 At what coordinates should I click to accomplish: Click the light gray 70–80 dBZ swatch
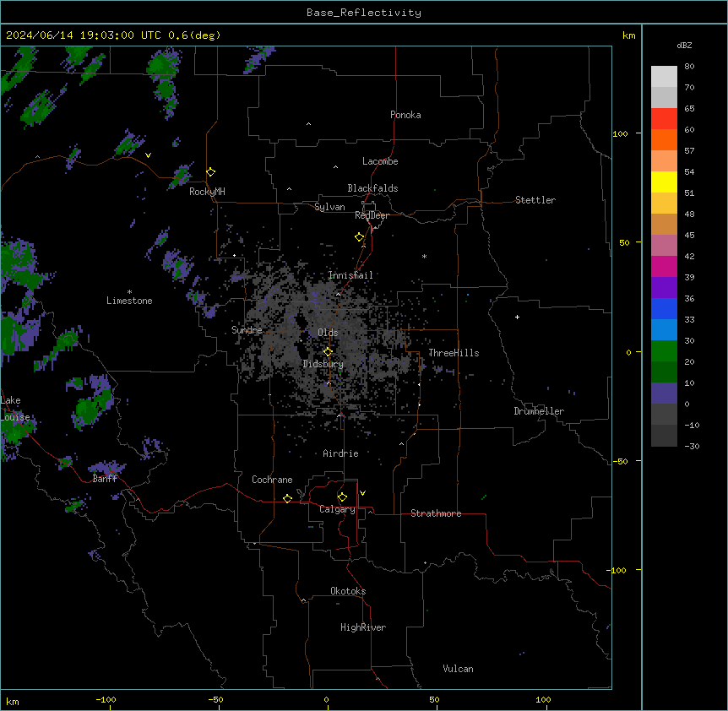(664, 77)
